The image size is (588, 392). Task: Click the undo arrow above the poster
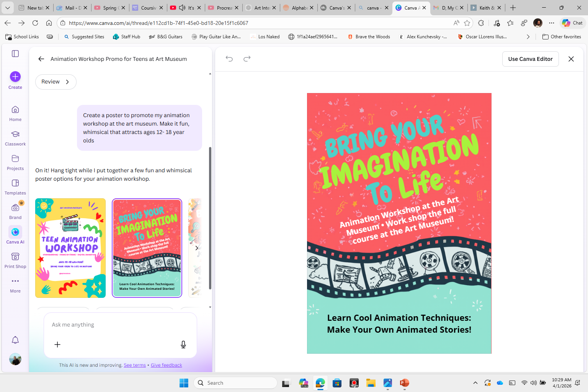229,59
